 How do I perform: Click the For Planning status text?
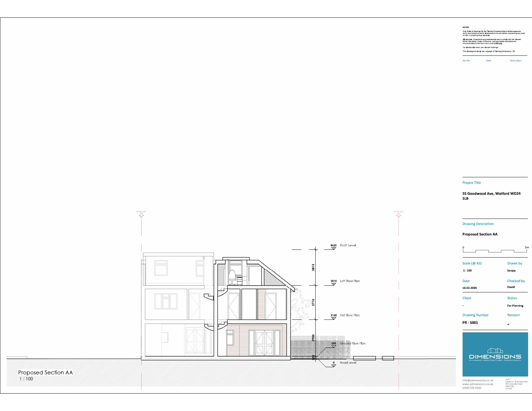515,306
